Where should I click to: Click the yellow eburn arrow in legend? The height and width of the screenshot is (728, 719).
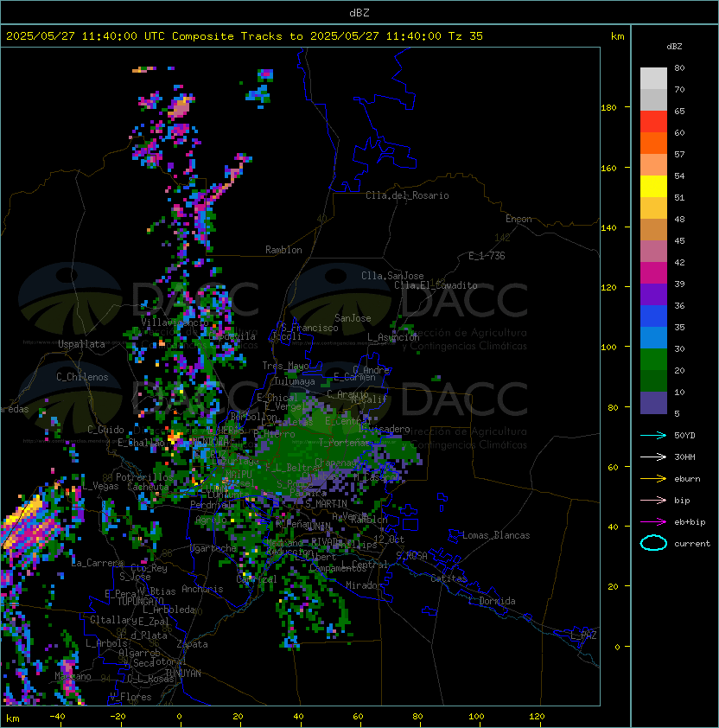(653, 478)
